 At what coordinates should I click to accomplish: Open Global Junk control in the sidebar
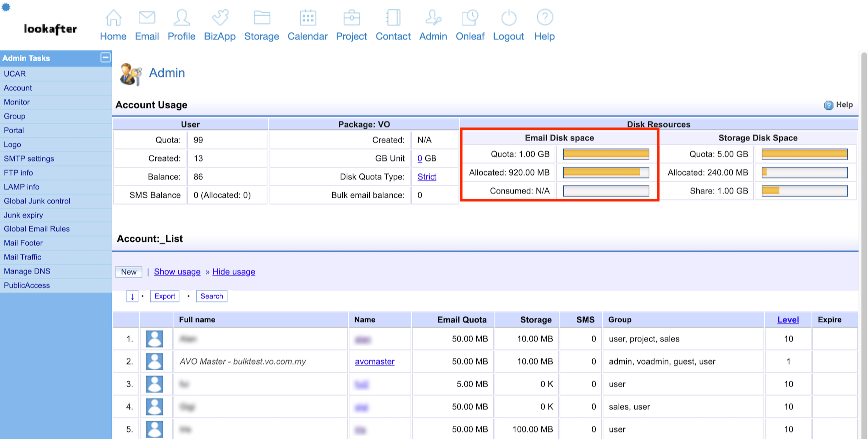(37, 201)
